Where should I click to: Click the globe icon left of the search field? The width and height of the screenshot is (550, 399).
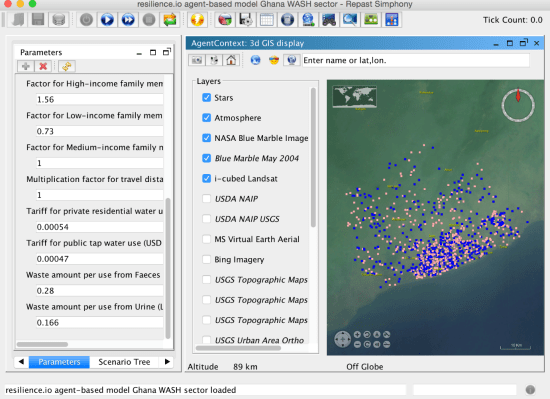pos(292,60)
